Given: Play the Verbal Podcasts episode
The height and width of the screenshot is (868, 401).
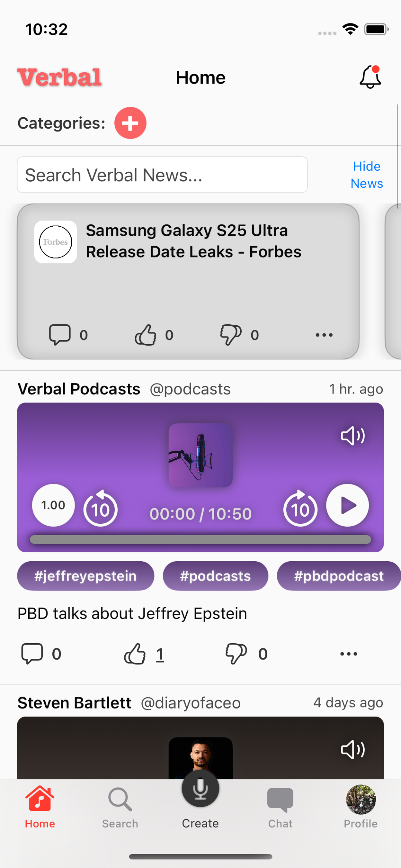Looking at the screenshot, I should point(348,505).
